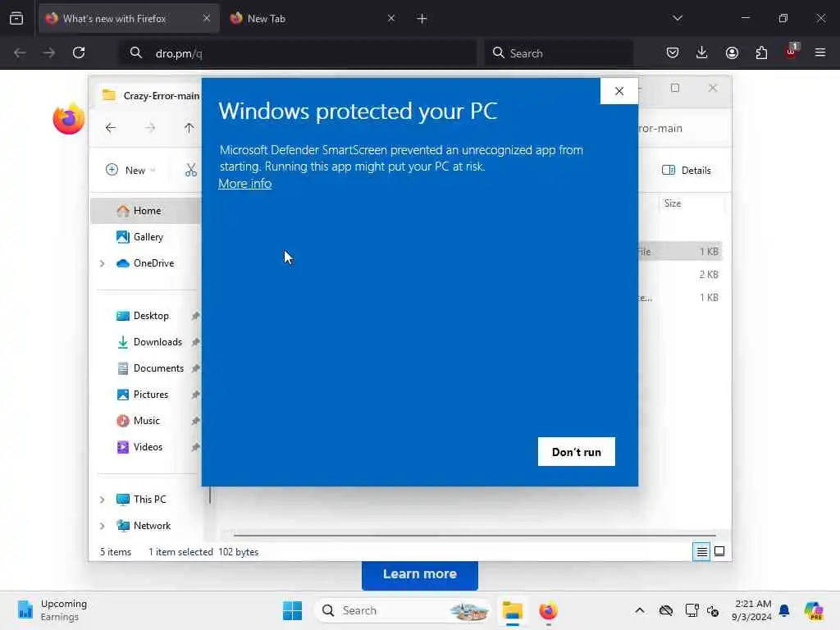Open the More info link
Image resolution: width=840 pixels, height=630 pixels.
point(244,184)
